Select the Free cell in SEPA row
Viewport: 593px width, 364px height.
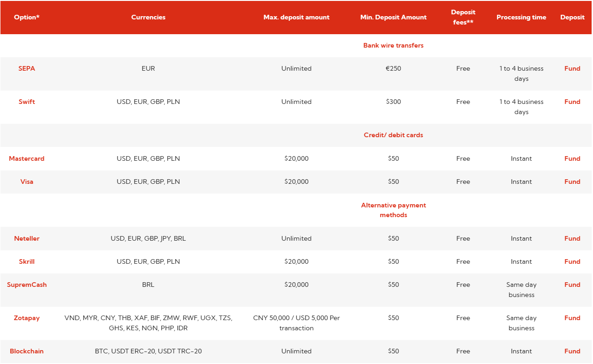point(463,68)
